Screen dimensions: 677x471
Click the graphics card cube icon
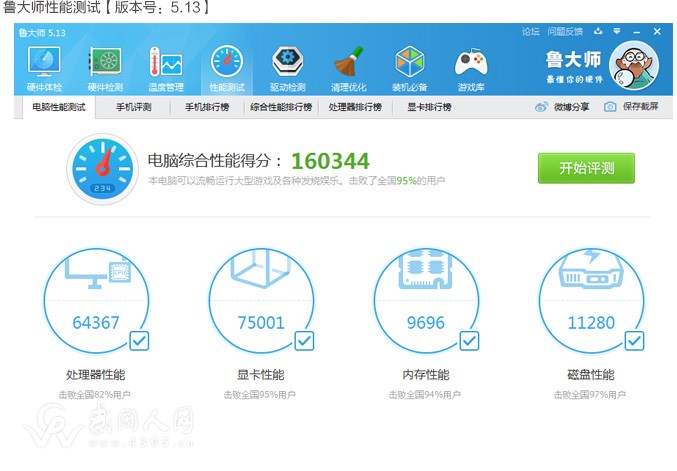(x=261, y=269)
